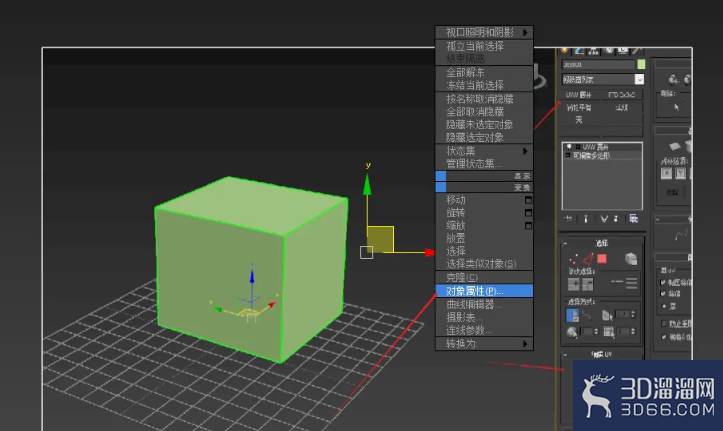Toggle Ignore Backfacing blue icon
The height and width of the screenshot is (431, 723).
[x=572, y=316]
